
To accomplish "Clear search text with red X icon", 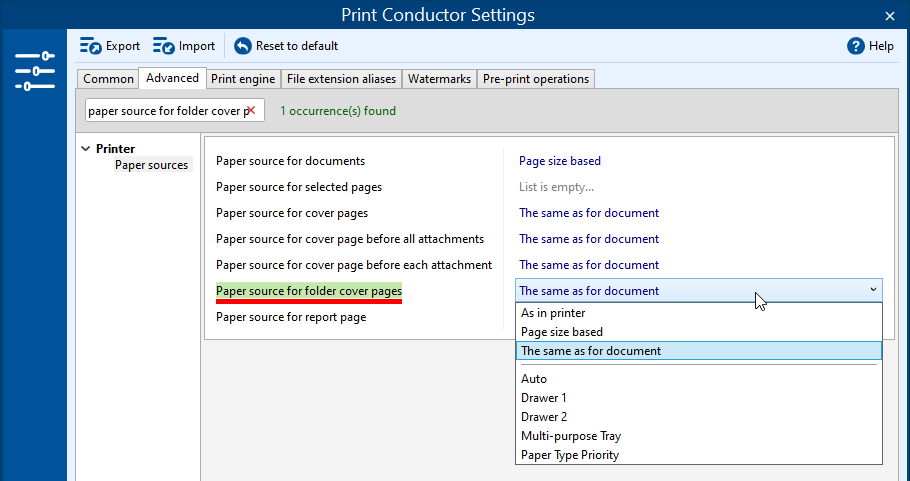I will 251,111.
